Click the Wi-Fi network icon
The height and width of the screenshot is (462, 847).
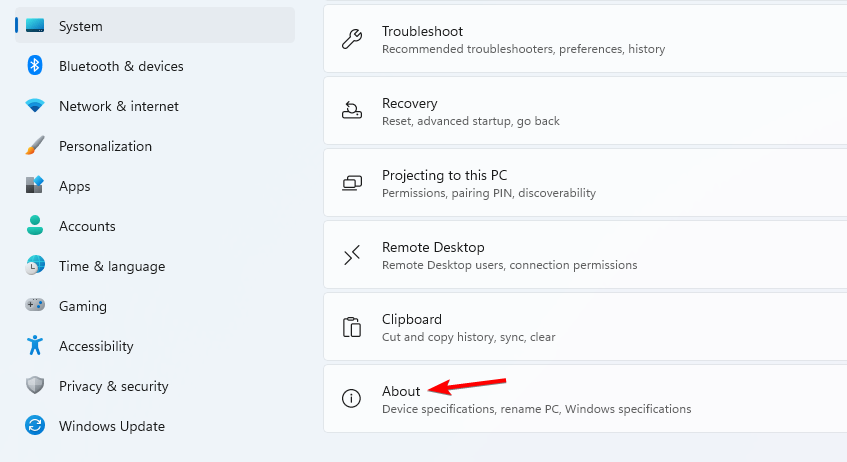coord(35,106)
